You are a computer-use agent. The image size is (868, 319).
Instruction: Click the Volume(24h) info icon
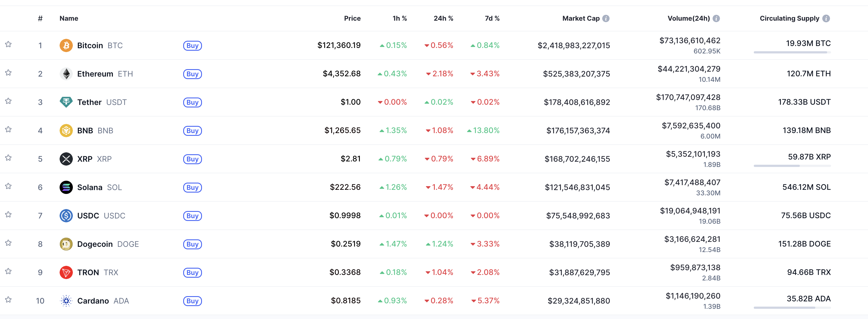click(716, 18)
